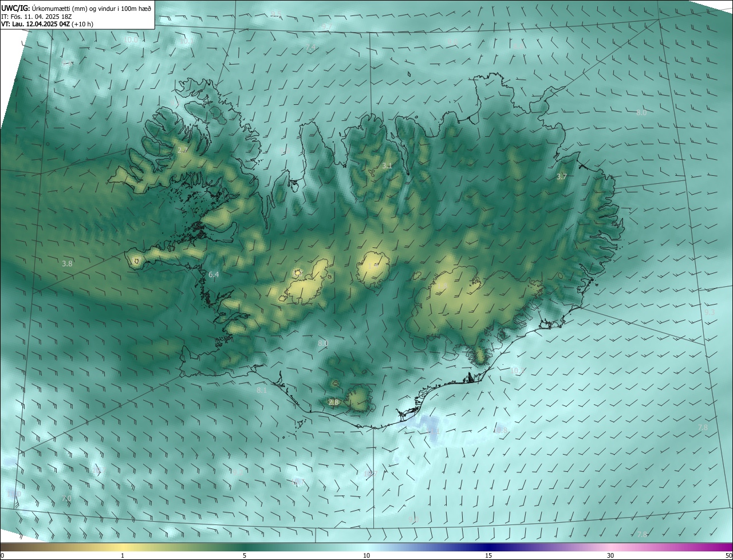This screenshot has height=560, width=733.
Task: Select the valid time line "VT: Lau. 12.04.2025 04Z"
Action: point(35,24)
